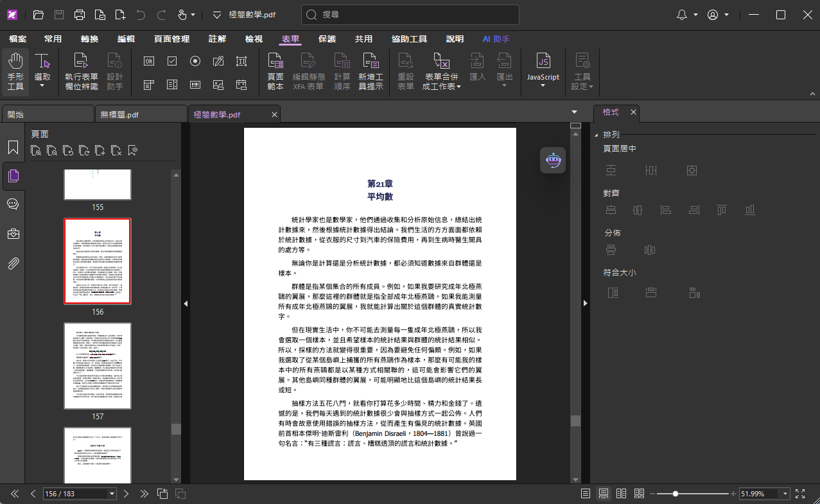Enable two-page facing view mode
This screenshot has height=504, width=820.
pyautogui.click(x=621, y=494)
